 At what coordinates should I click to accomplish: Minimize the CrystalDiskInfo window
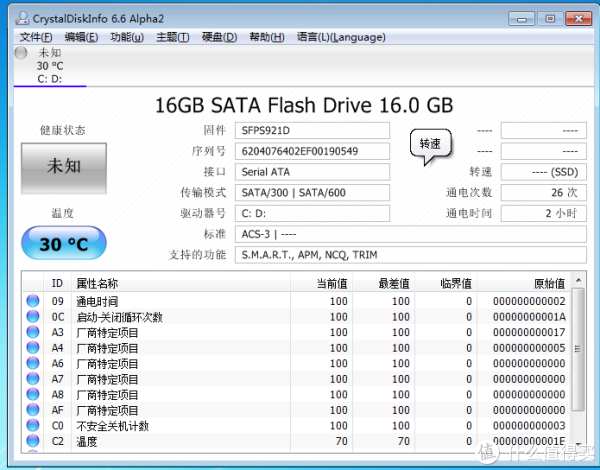[x=522, y=19]
